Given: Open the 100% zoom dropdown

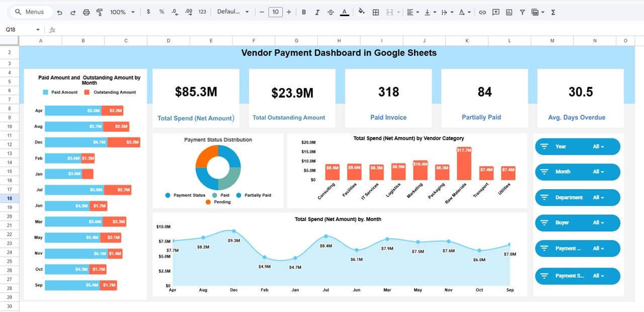Looking at the screenshot, I should tap(122, 12).
